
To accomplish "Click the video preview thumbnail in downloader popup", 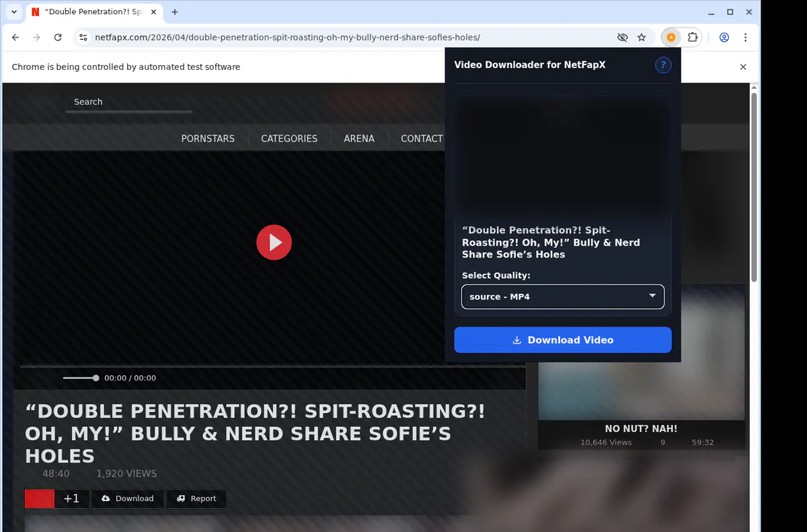I will pos(563,155).
